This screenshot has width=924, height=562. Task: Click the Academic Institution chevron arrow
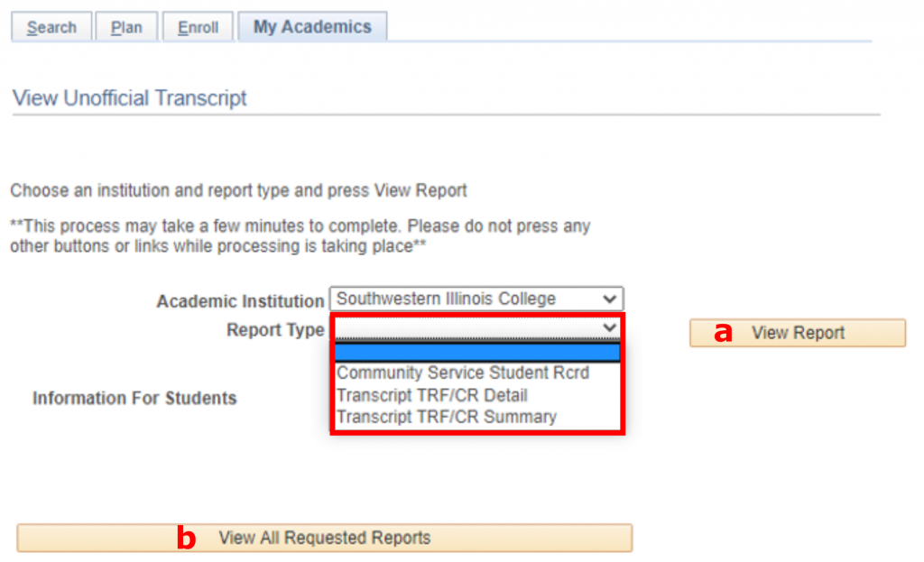611,299
